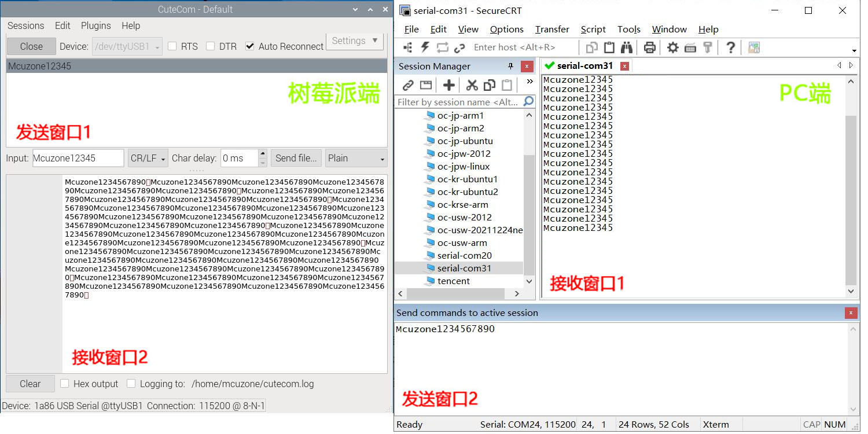Click the tab scroll right arrow
The image size is (868, 434).
851,65
